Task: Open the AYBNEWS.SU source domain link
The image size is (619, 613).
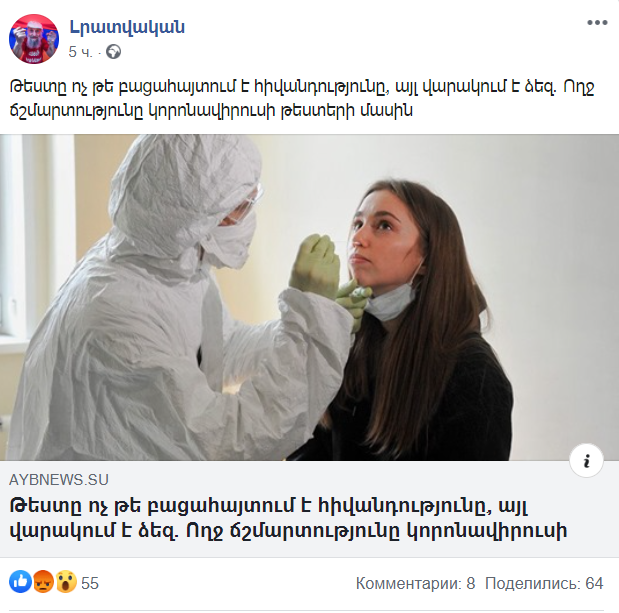Action: [x=59, y=480]
